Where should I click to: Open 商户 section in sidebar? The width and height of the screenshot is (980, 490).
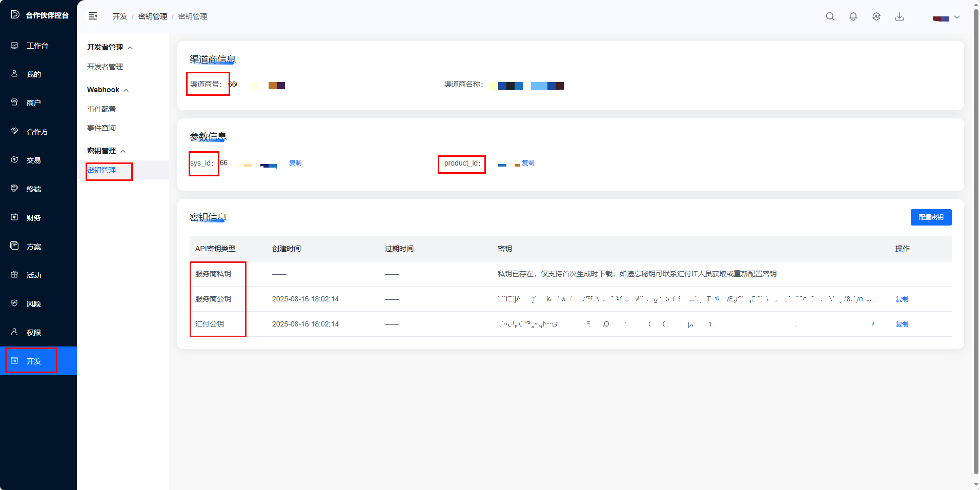(33, 103)
